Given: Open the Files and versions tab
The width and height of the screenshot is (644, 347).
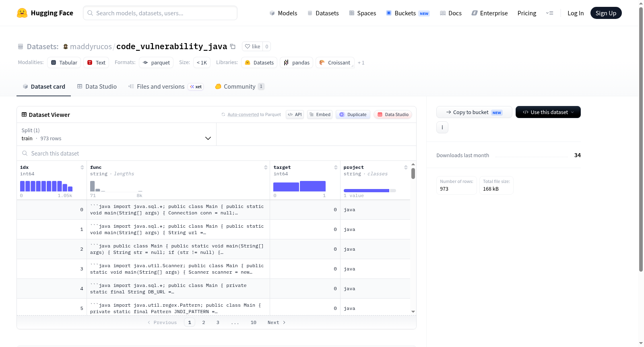Looking at the screenshot, I should point(166,86).
